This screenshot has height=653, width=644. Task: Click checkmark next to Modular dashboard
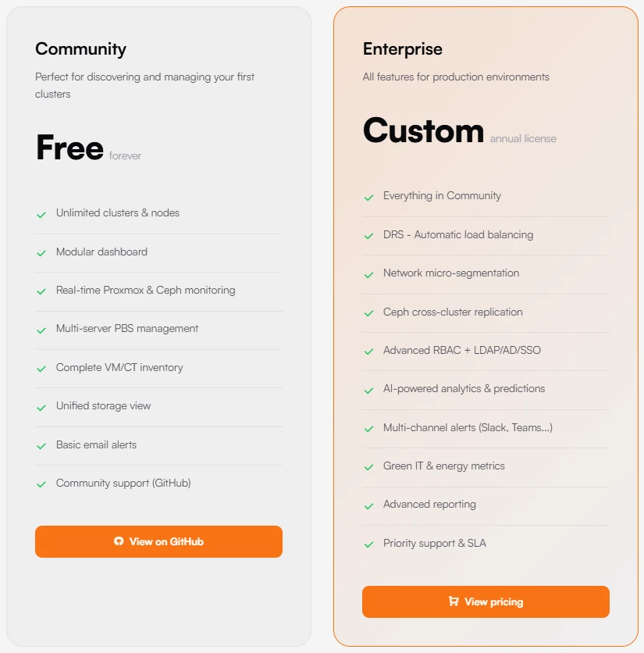(41, 253)
